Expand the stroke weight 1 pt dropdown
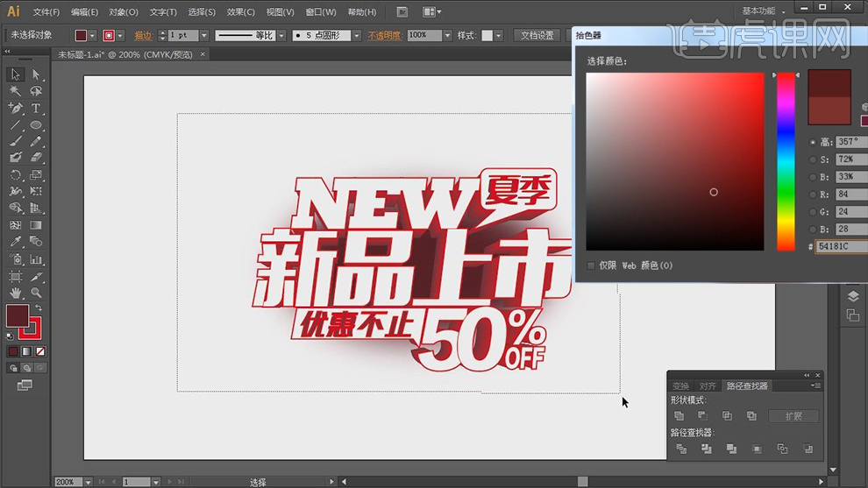The width and height of the screenshot is (868, 488). click(204, 36)
